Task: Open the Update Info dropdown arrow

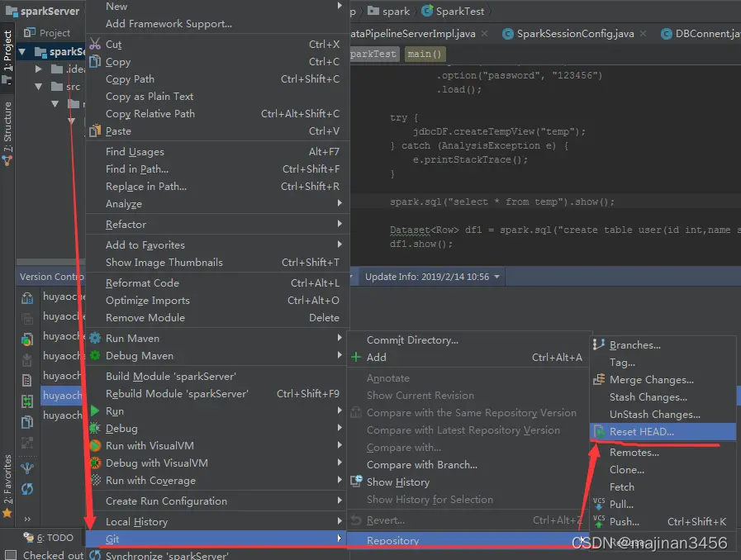Action: pyautogui.click(x=496, y=277)
